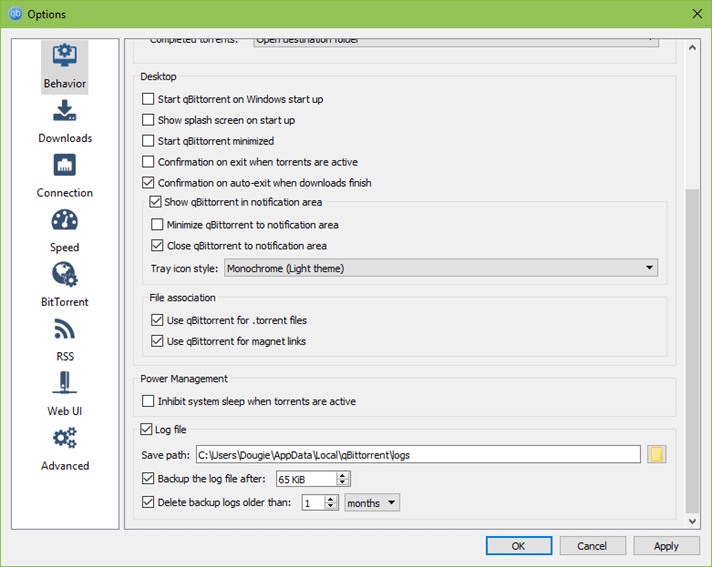Viewport: 712px width, 567px height.
Task: Open the Downloads settings icon
Action: pos(64,111)
